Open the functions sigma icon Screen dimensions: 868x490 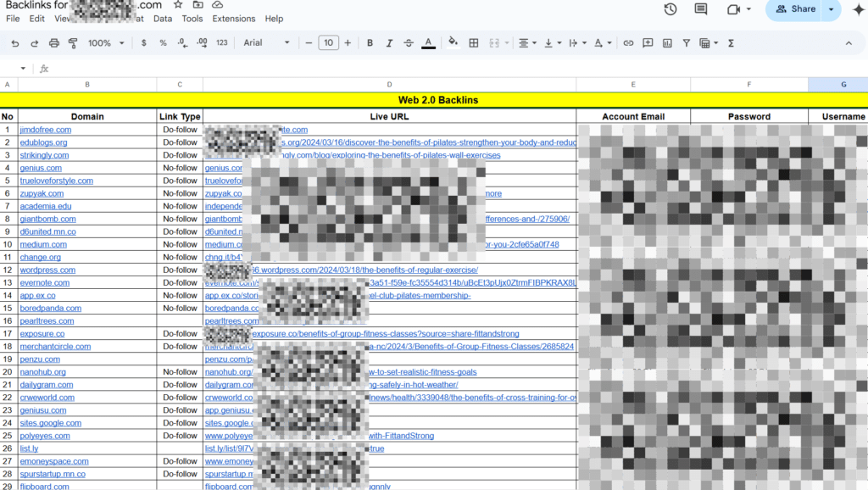(732, 43)
